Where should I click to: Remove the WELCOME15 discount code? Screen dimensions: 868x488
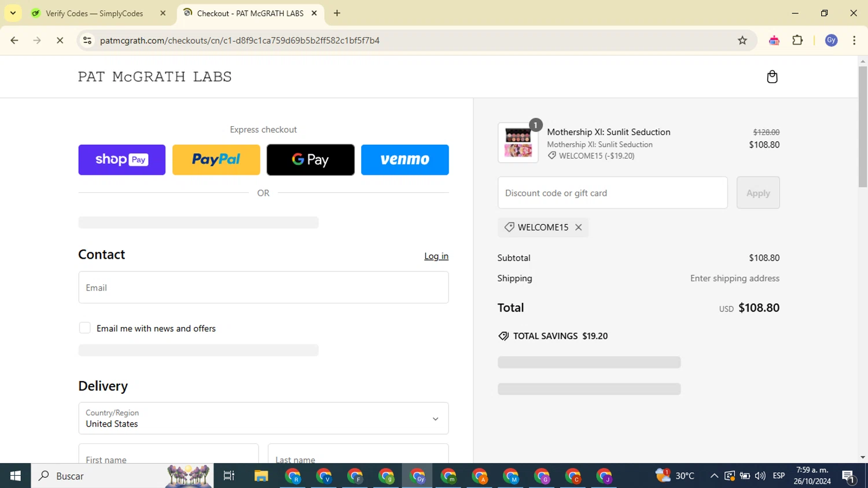(578, 228)
